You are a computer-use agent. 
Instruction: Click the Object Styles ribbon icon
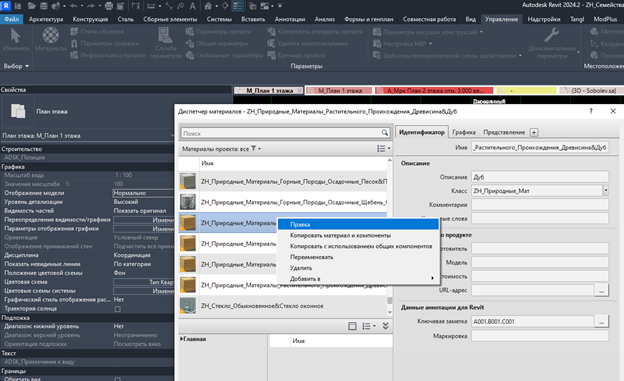click(x=74, y=31)
